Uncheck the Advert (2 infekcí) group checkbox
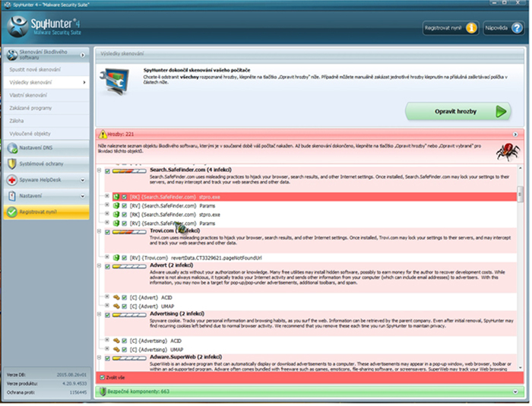 point(107,267)
